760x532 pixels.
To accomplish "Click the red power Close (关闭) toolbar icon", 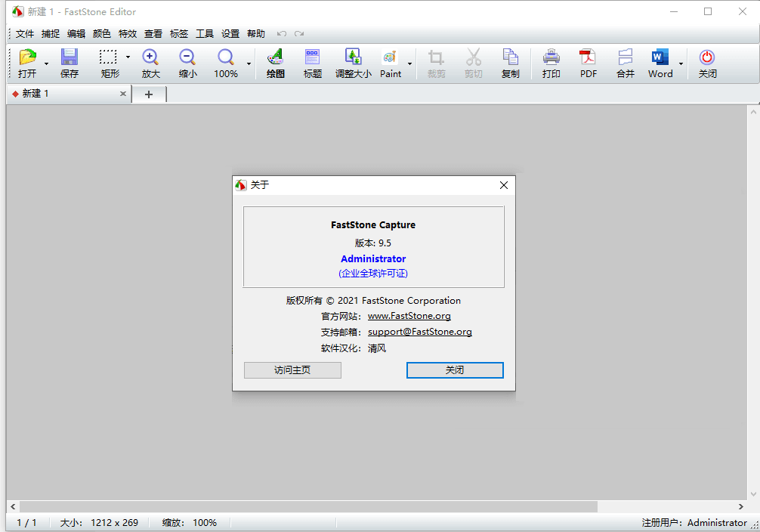I will point(707,57).
